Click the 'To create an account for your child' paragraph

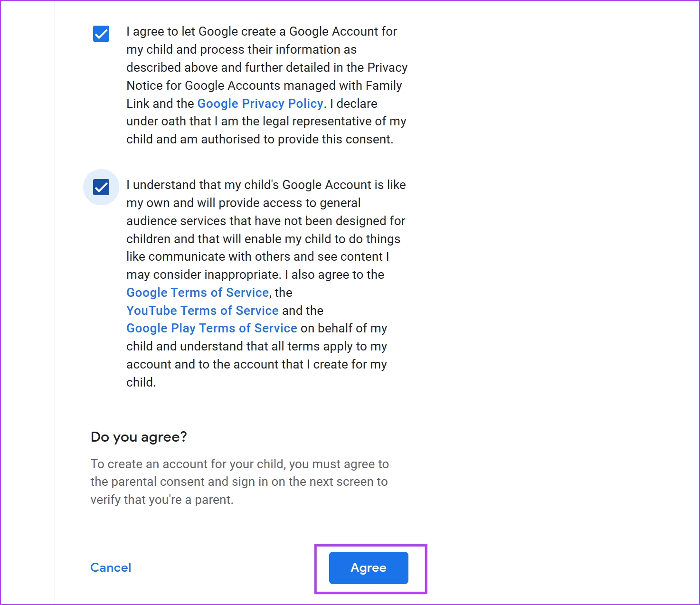click(x=240, y=482)
